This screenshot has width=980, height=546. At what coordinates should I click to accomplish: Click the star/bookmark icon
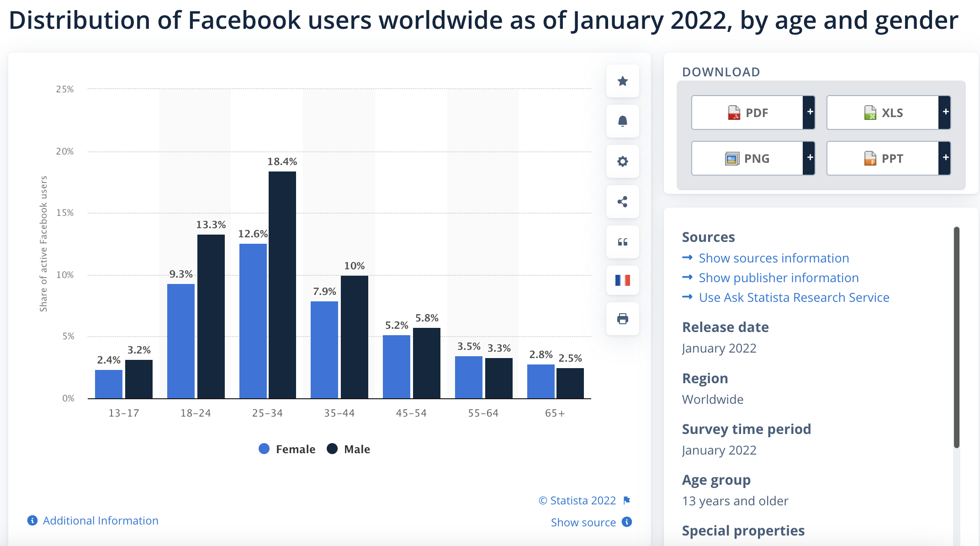pos(623,80)
